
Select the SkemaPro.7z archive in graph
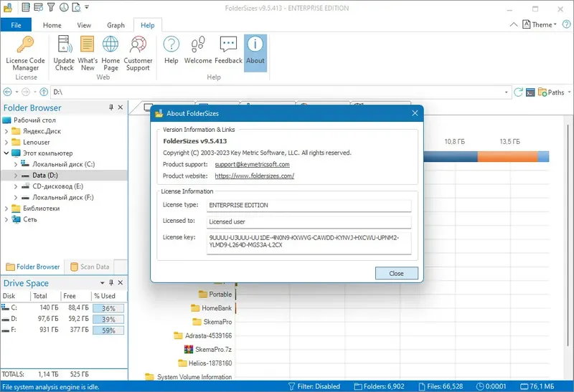pyautogui.click(x=208, y=349)
